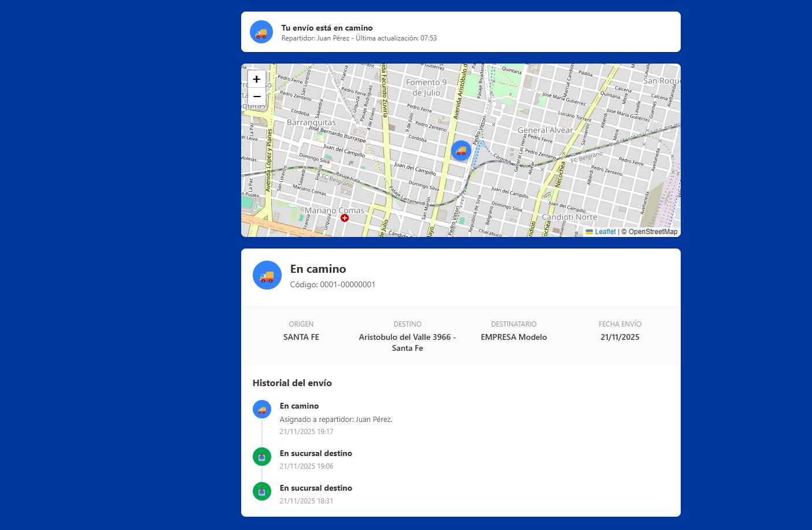
Task: Click the delivery truck marker on map
Action: pos(461,151)
